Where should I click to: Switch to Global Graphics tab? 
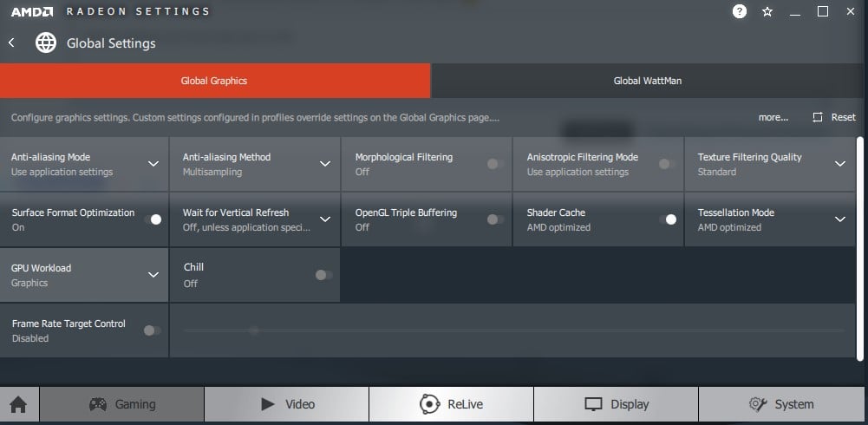click(x=215, y=81)
